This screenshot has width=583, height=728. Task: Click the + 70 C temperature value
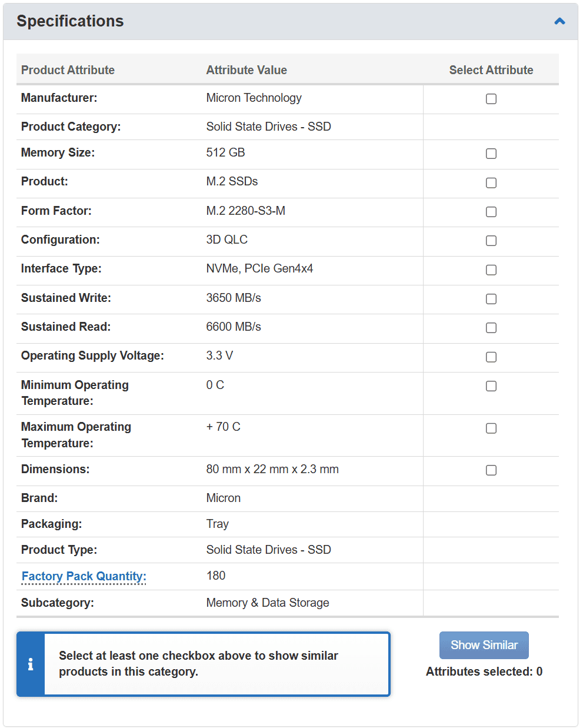point(223,427)
